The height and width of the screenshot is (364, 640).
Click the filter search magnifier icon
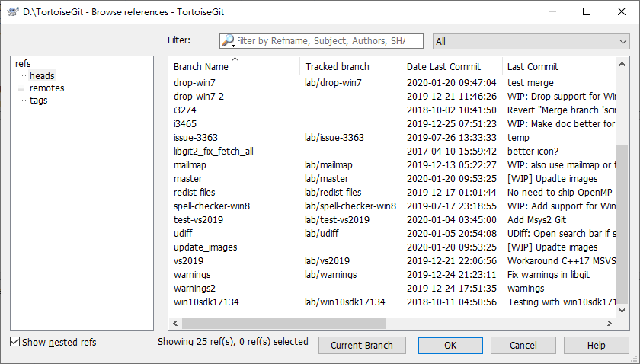(x=228, y=41)
